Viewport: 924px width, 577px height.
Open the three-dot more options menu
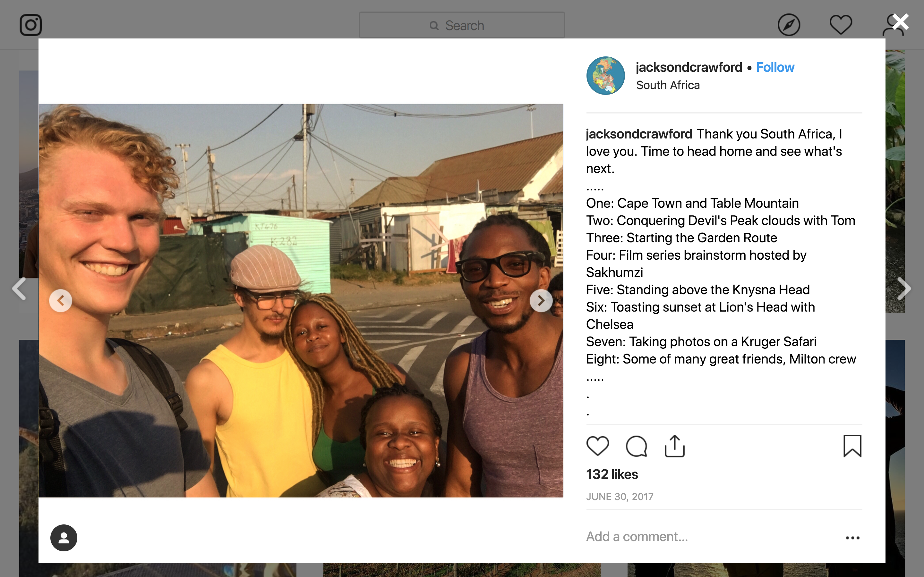[852, 538]
